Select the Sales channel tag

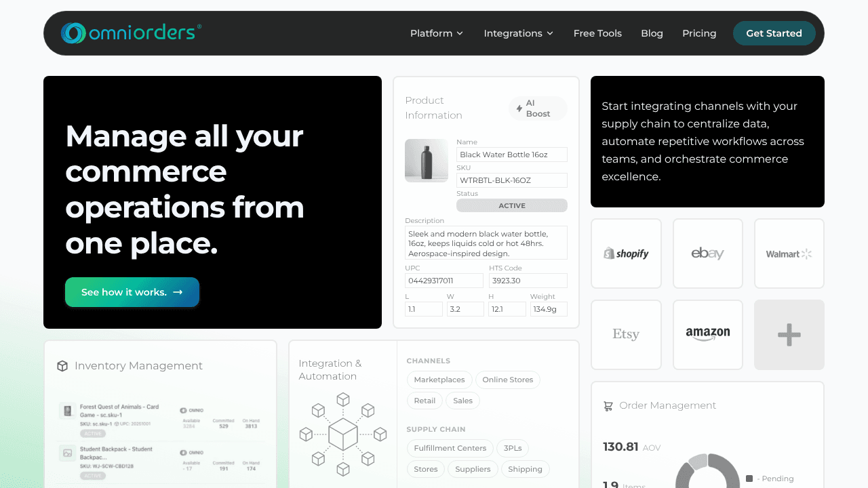(x=463, y=401)
